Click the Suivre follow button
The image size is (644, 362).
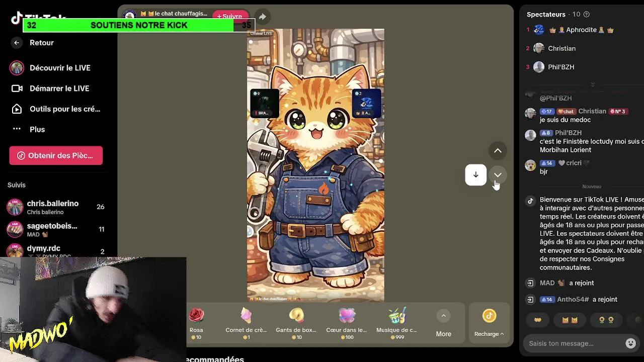(x=229, y=16)
